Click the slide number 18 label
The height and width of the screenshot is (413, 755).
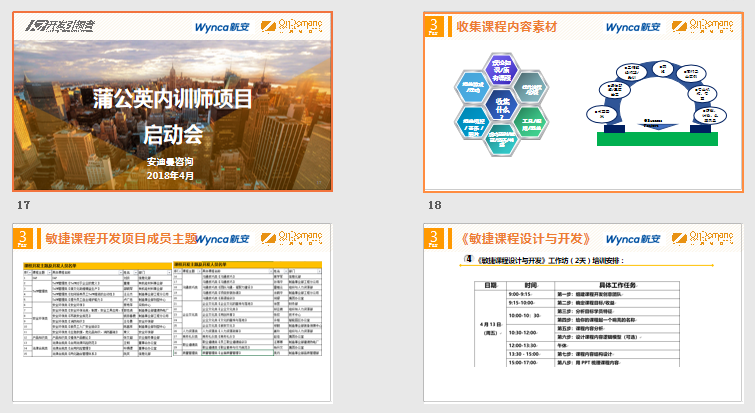(433, 205)
